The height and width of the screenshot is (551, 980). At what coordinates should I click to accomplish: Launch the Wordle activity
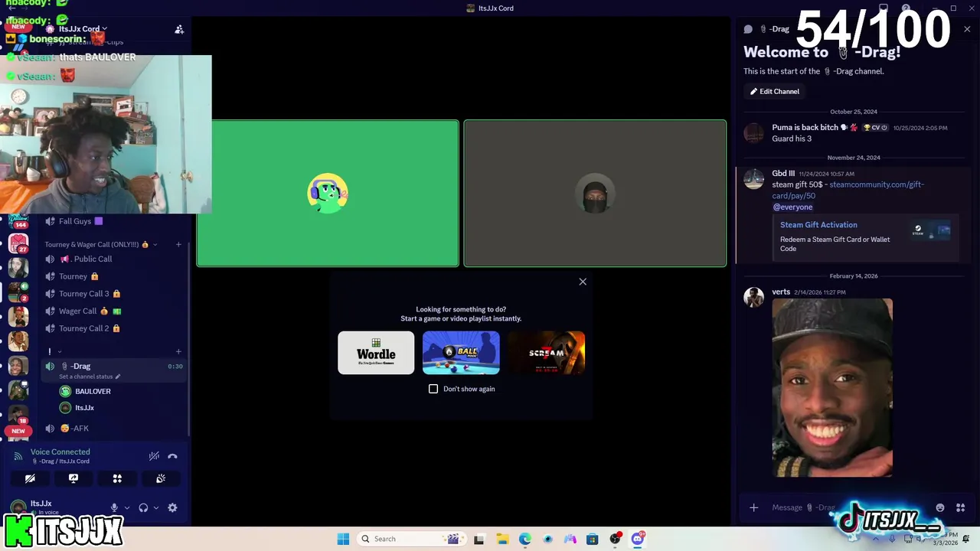coord(376,353)
